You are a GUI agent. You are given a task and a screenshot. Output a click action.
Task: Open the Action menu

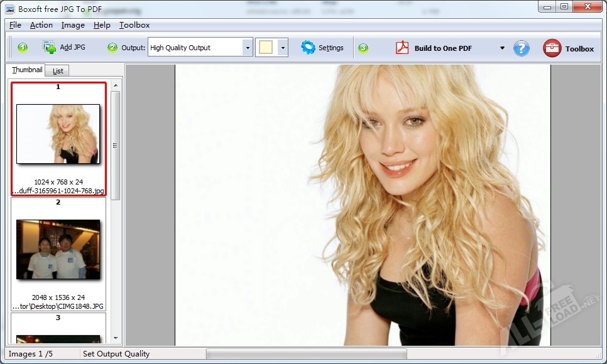click(41, 25)
